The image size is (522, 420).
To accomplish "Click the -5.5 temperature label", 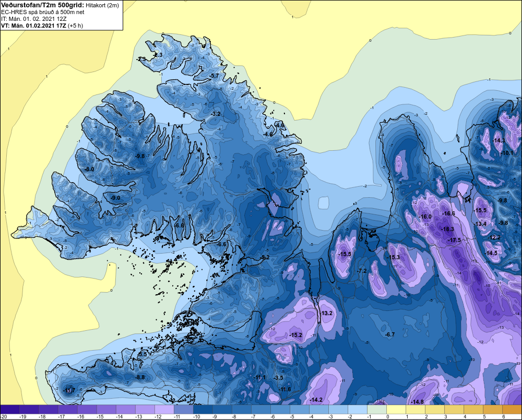I will (142, 354).
